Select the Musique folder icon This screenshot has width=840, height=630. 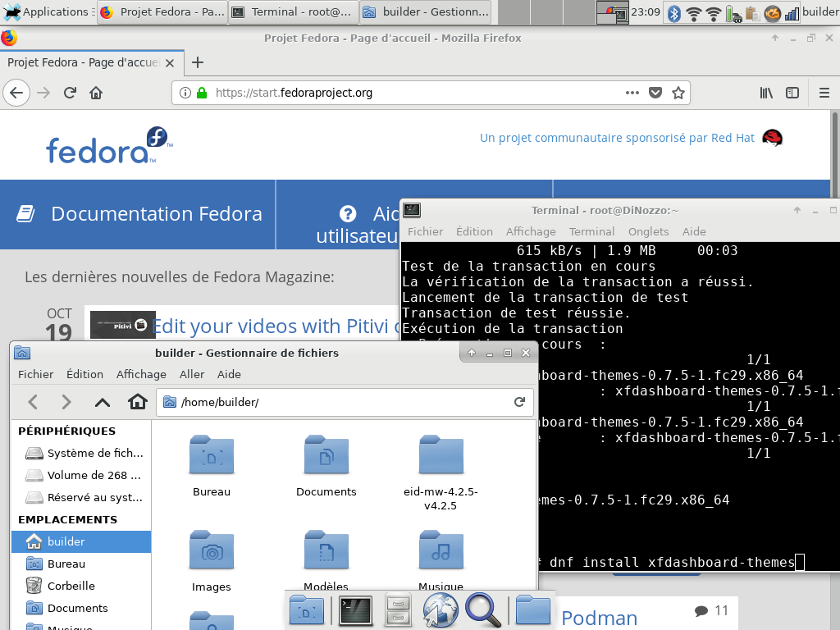(x=441, y=550)
